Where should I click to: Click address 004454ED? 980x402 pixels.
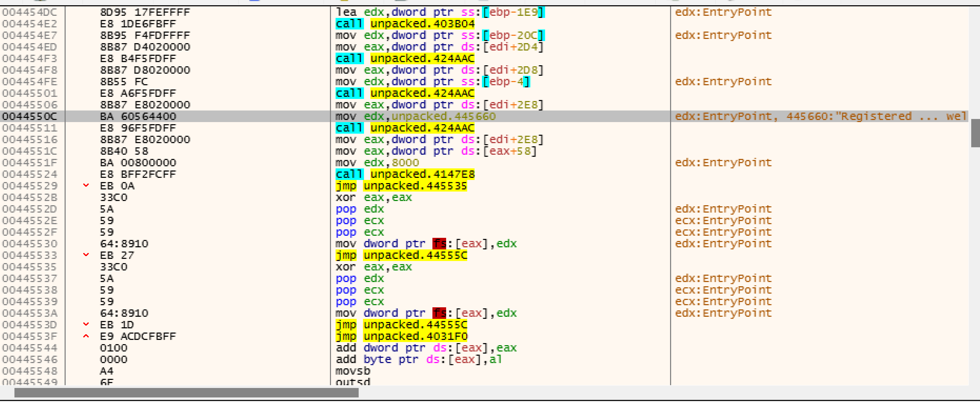(x=30, y=47)
